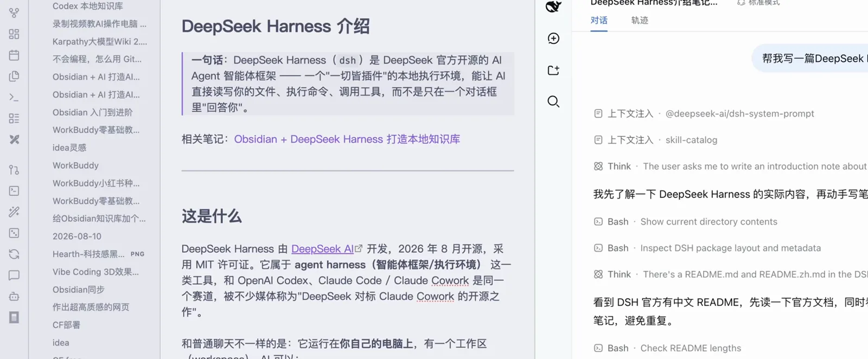This screenshot has width=868, height=359.
Task: Expand context injection 'skill-catalog'
Action: (655, 140)
